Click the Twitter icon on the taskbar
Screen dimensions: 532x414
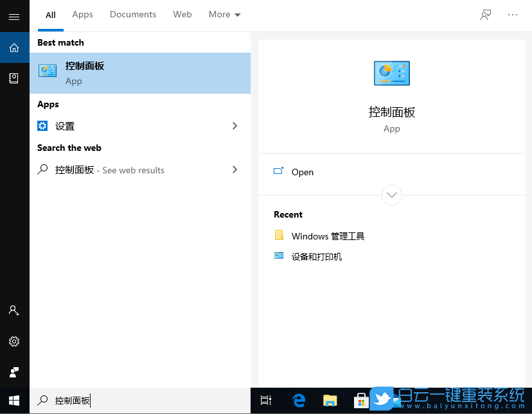(382, 399)
